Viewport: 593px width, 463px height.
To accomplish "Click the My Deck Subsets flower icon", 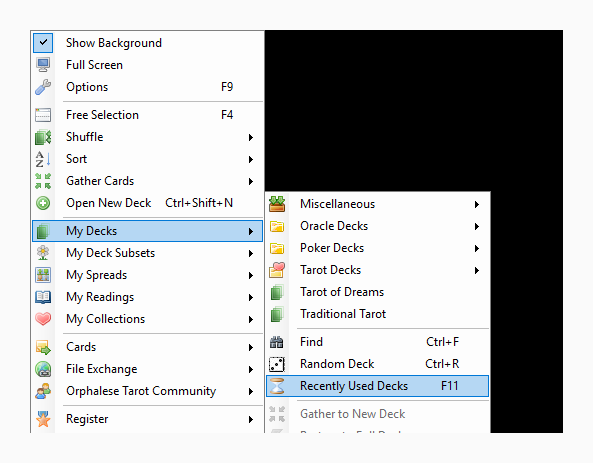I will pos(43,253).
